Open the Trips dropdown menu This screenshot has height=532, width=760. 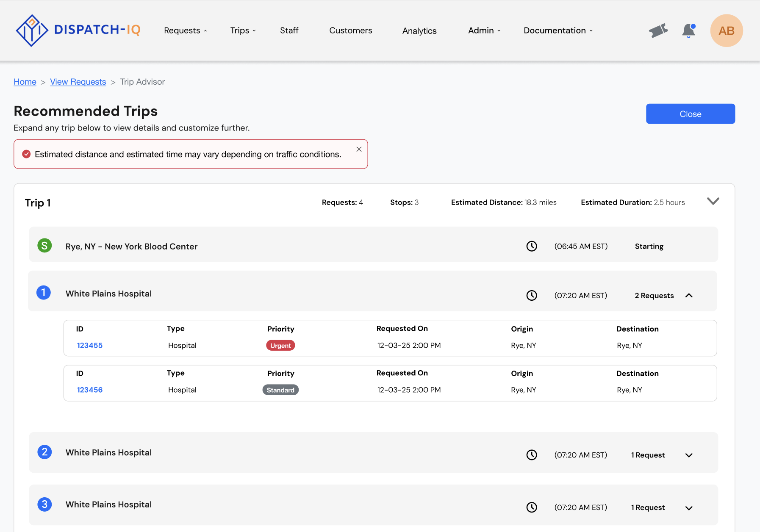(243, 30)
